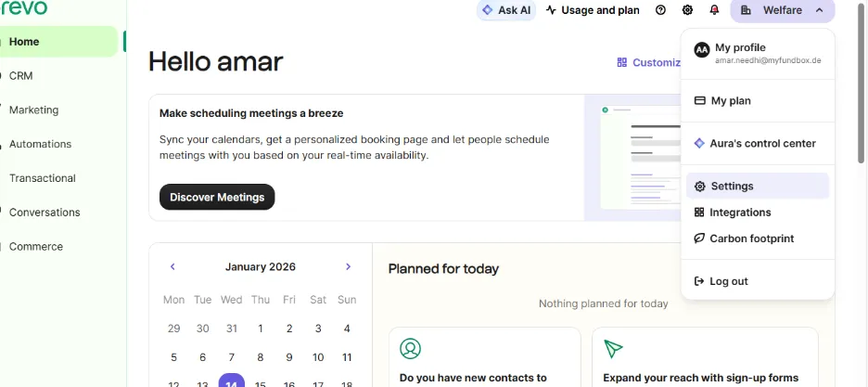This screenshot has height=387, width=868.
Task: Select Carbon footprint menu entry
Action: 758,239
